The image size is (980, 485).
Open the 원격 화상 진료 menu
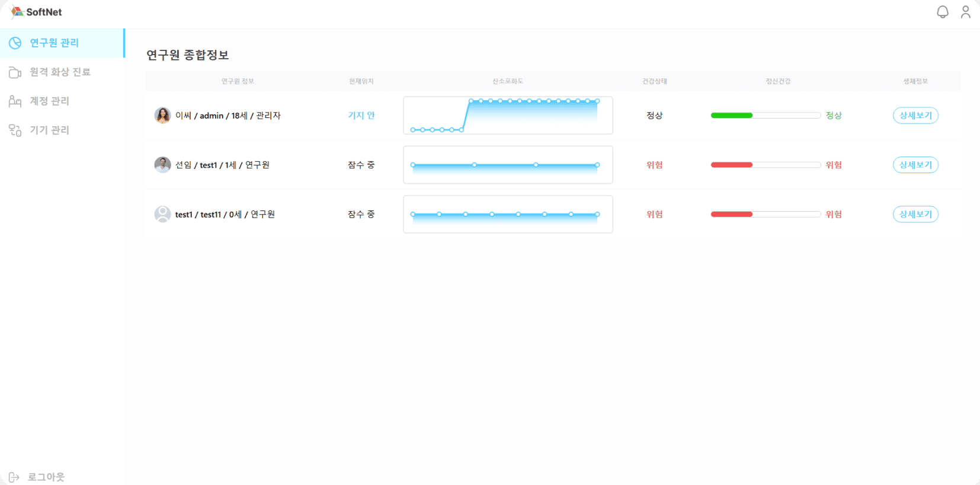pyautogui.click(x=60, y=72)
